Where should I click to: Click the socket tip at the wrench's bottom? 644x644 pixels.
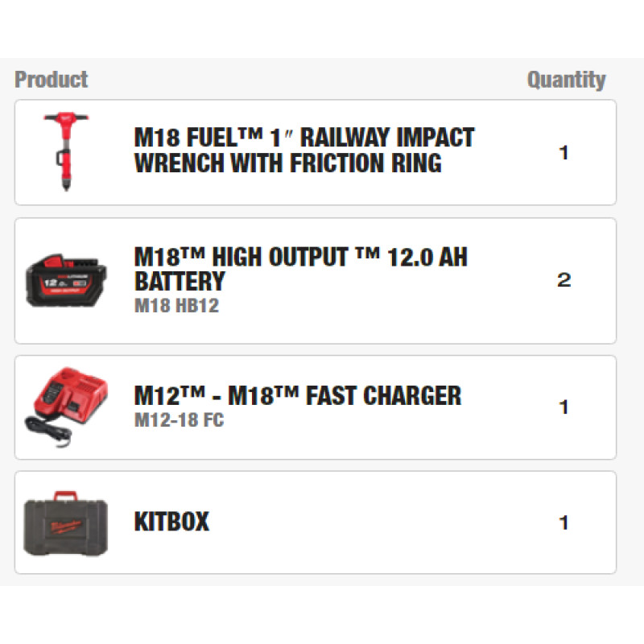[66, 185]
